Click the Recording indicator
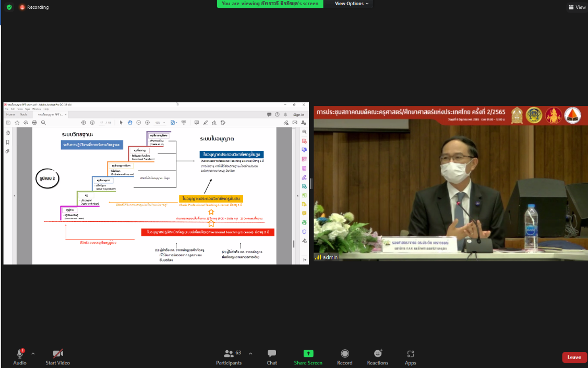The image size is (588, 368). [34, 7]
